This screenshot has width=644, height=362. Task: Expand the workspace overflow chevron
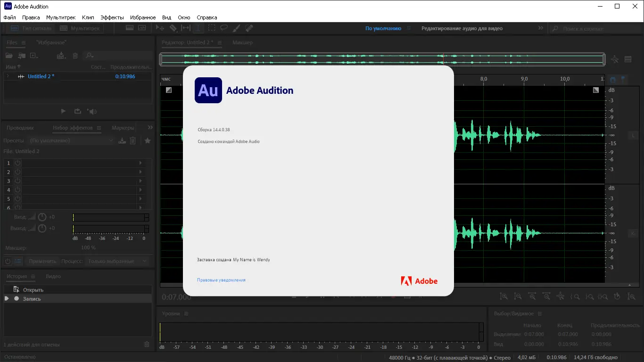[x=541, y=28]
